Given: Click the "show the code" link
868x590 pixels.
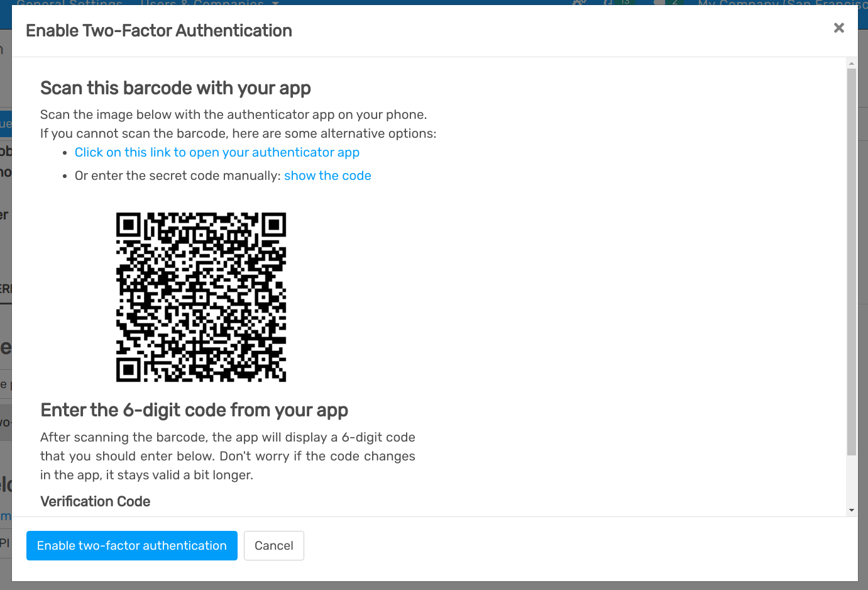Looking at the screenshot, I should coord(327,175).
